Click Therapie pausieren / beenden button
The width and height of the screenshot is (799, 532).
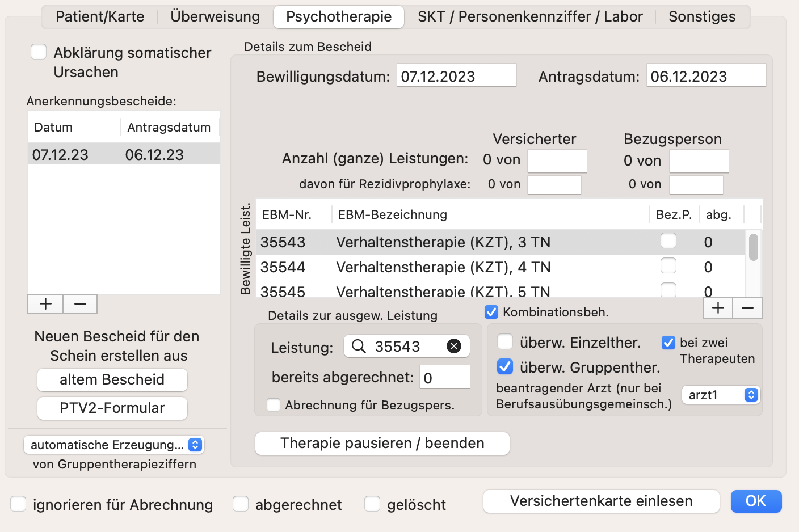click(382, 443)
